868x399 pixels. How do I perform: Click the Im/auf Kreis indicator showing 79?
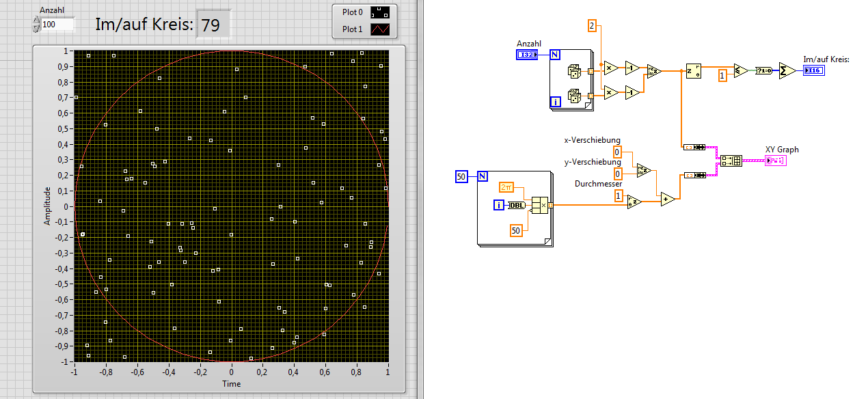[x=213, y=26]
